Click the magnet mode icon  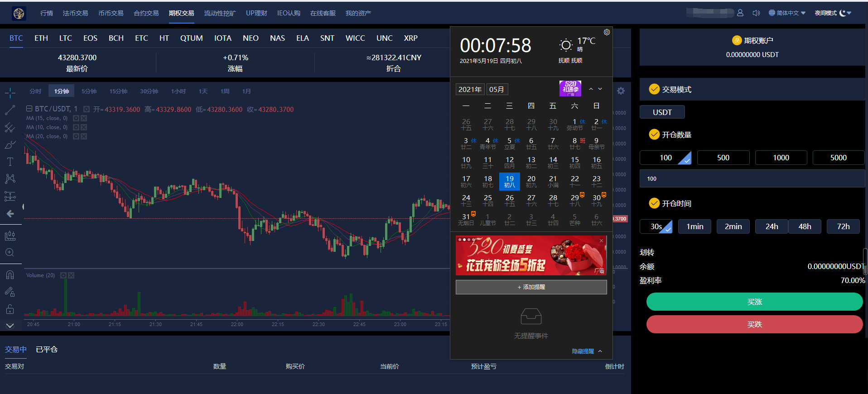click(10, 275)
